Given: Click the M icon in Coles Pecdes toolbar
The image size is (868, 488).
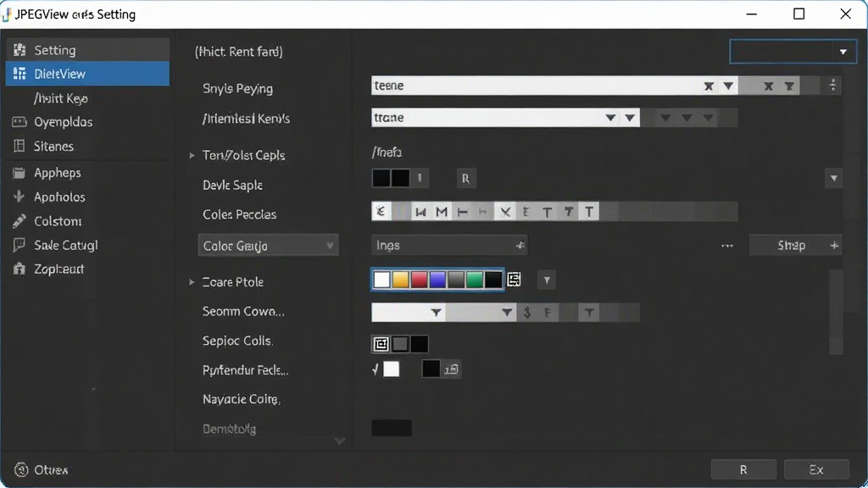Looking at the screenshot, I should click(442, 211).
